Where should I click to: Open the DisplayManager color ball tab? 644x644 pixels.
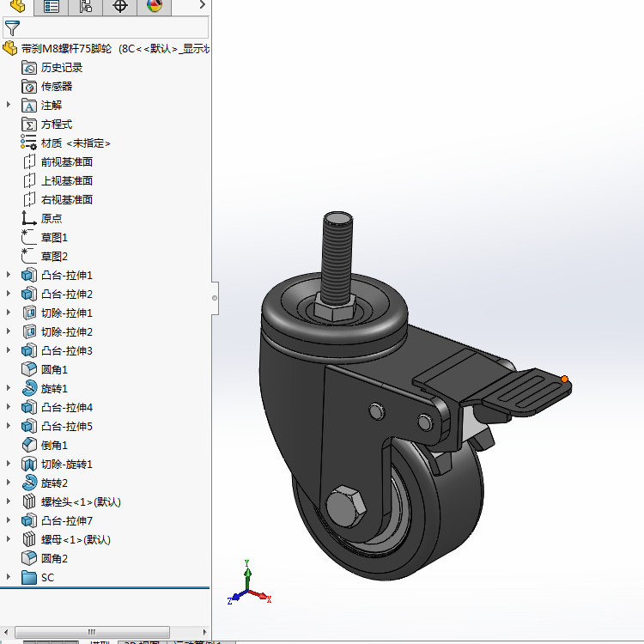click(154, 6)
